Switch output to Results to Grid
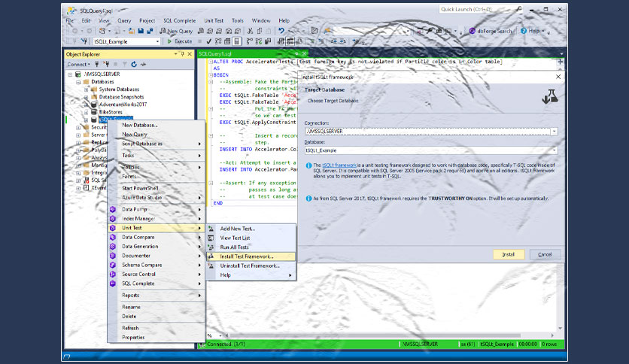Image resolution: width=629 pixels, height=364 pixels. point(290,41)
